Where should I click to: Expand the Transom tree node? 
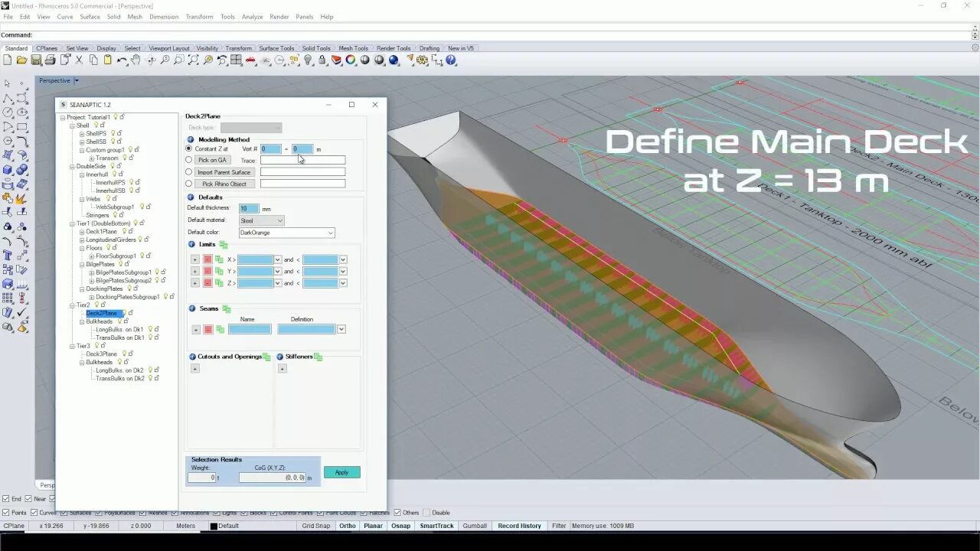[x=92, y=158]
